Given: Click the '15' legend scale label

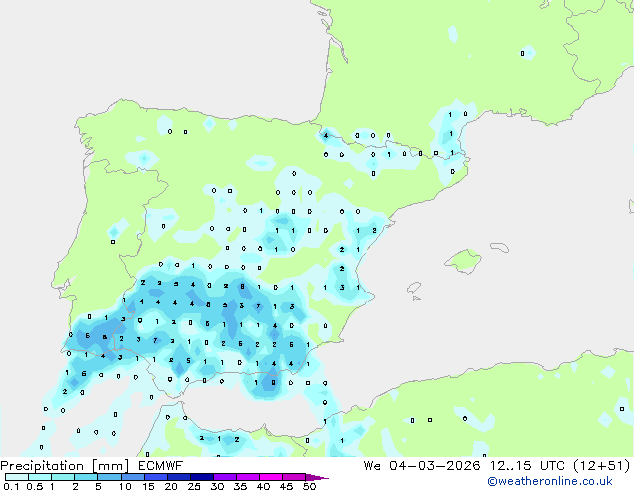Looking at the screenshot, I should (x=148, y=486).
